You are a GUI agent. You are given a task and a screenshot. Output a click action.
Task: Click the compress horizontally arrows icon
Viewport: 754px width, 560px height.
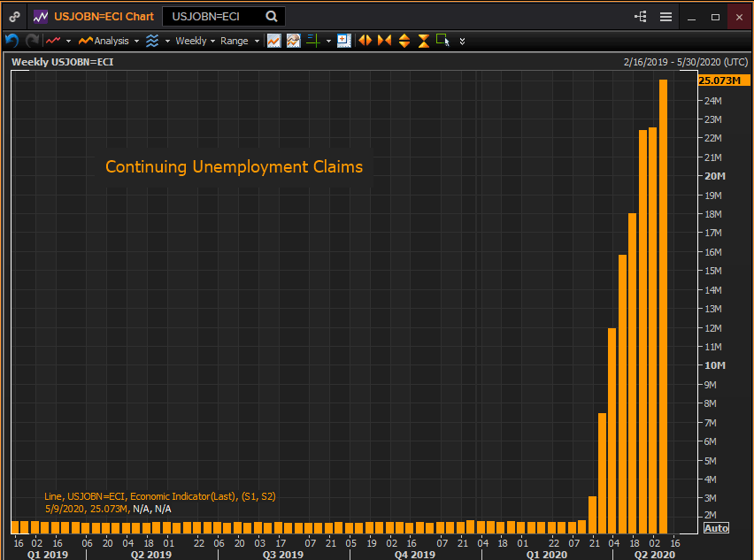point(384,41)
